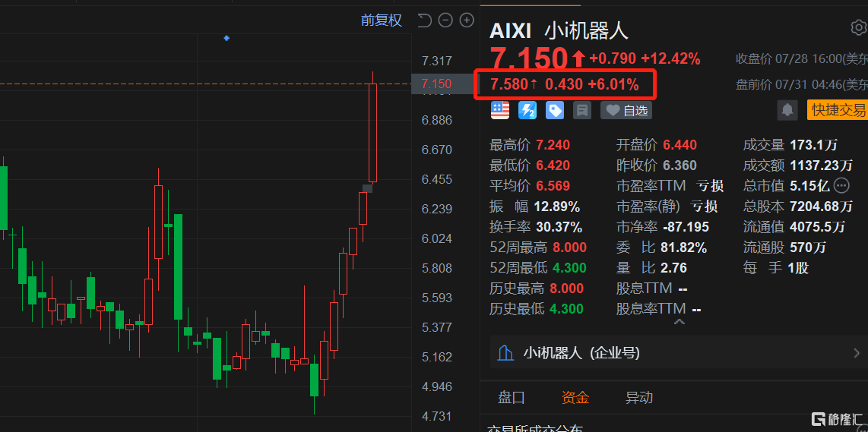
Task: Click the 最低价 6.420 value
Action: [x=553, y=166]
